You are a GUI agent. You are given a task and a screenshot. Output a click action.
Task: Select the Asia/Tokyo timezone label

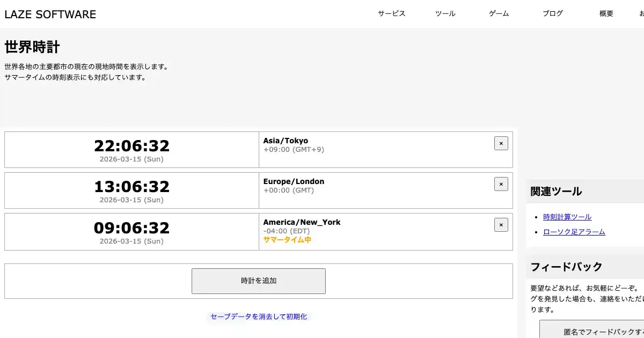(286, 141)
